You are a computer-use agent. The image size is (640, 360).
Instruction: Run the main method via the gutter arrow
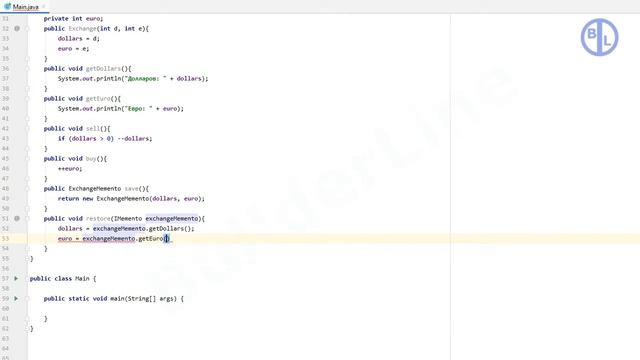pos(16,298)
